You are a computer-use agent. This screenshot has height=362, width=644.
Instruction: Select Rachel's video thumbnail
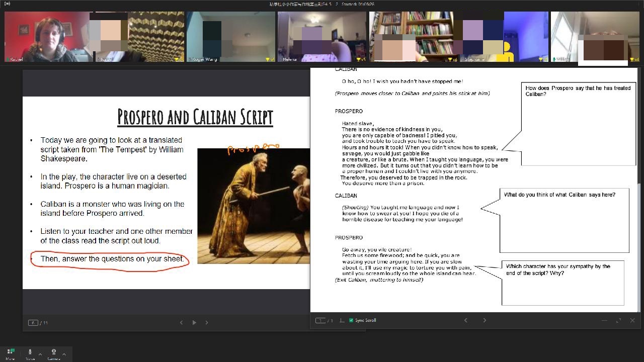49,37
